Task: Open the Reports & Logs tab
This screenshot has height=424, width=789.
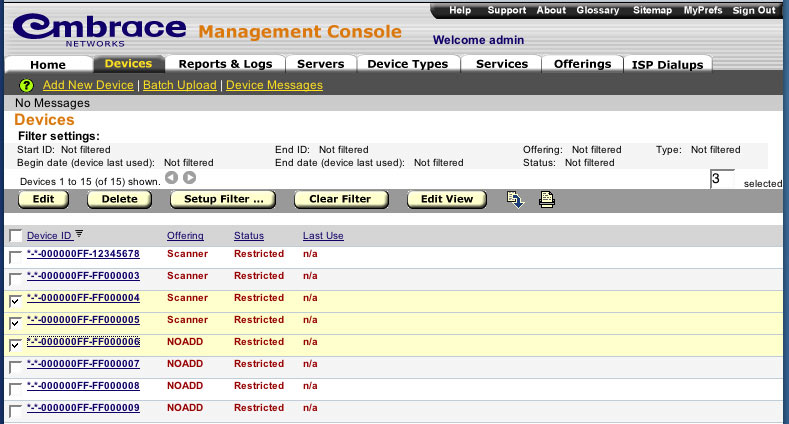Action: point(225,64)
